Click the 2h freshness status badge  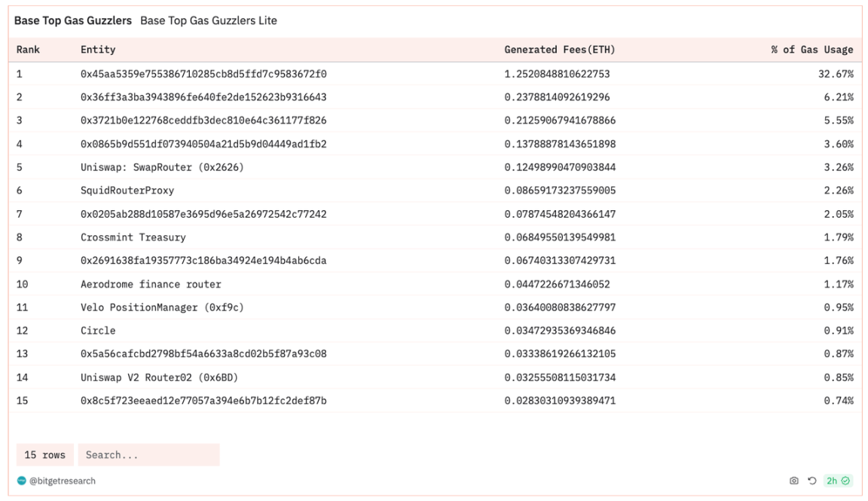pyautogui.click(x=838, y=481)
